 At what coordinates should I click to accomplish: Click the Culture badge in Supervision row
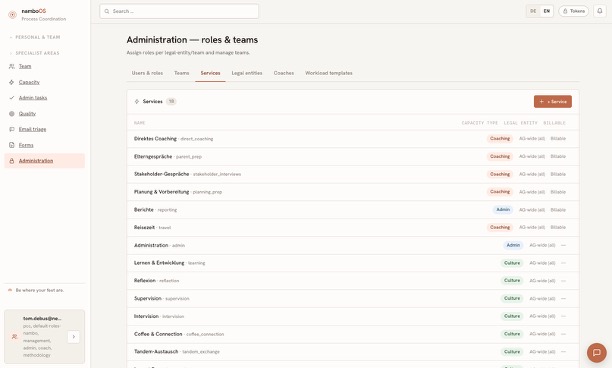[x=512, y=298]
